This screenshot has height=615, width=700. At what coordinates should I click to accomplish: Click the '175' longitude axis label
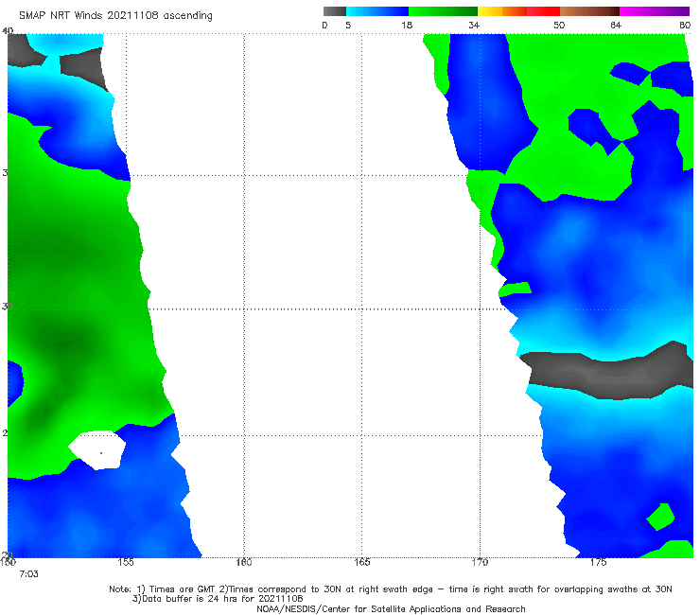click(598, 562)
